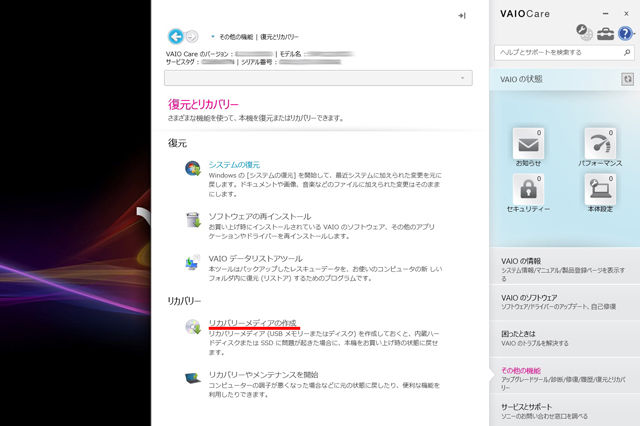
Task: Select サービスとサポート sidebar item
Action: [x=564, y=411]
